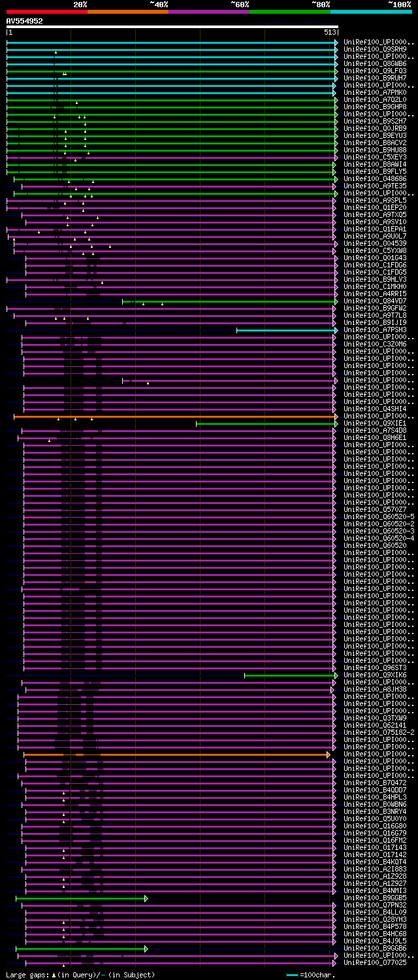Click the UniRef100_O48686 hit label

click(x=375, y=178)
